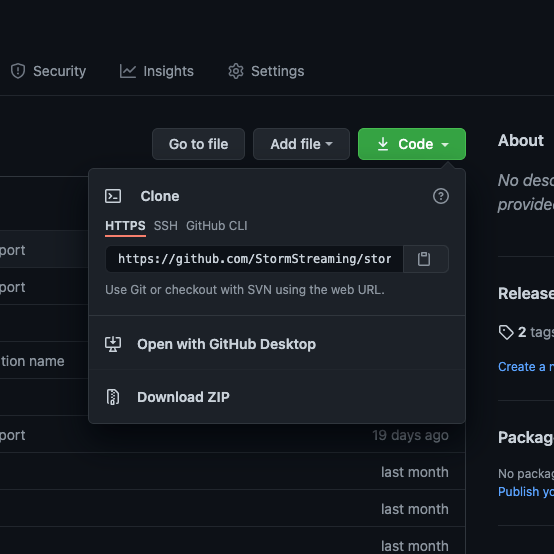
Task: Select the HTTPS clone tab
Action: tap(125, 226)
